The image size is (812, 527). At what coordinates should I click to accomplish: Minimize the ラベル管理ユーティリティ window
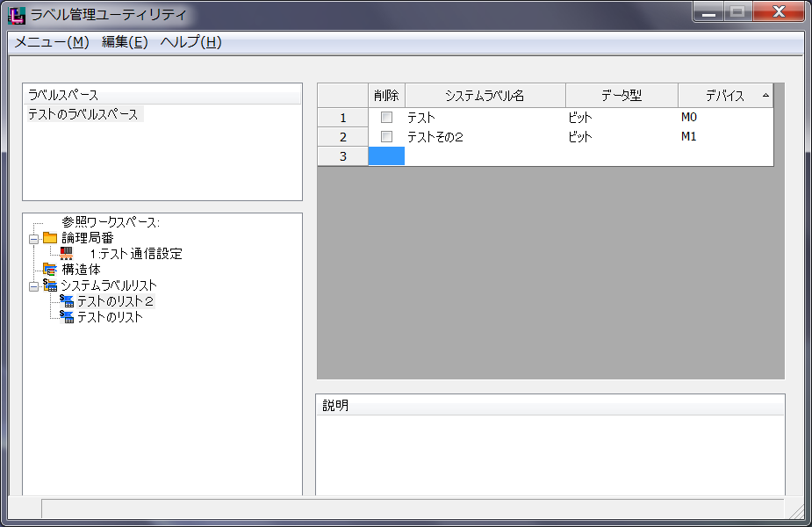click(708, 12)
